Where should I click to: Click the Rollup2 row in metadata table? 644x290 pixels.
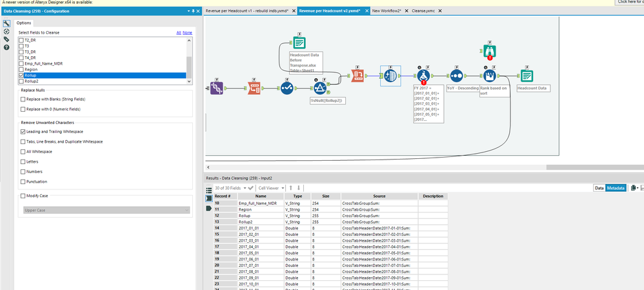point(330,222)
